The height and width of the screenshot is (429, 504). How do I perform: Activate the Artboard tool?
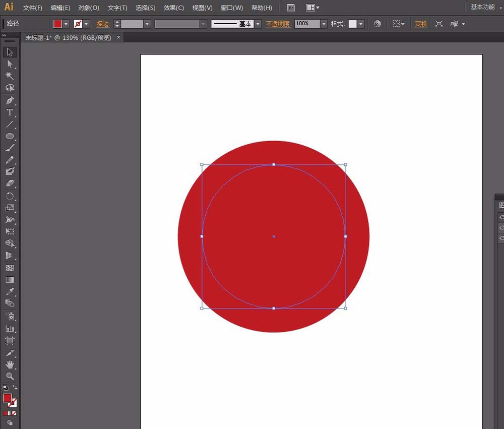pyautogui.click(x=10, y=341)
